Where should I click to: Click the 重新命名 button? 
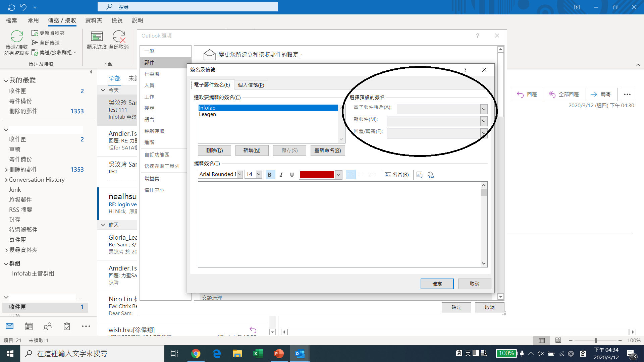(327, 150)
